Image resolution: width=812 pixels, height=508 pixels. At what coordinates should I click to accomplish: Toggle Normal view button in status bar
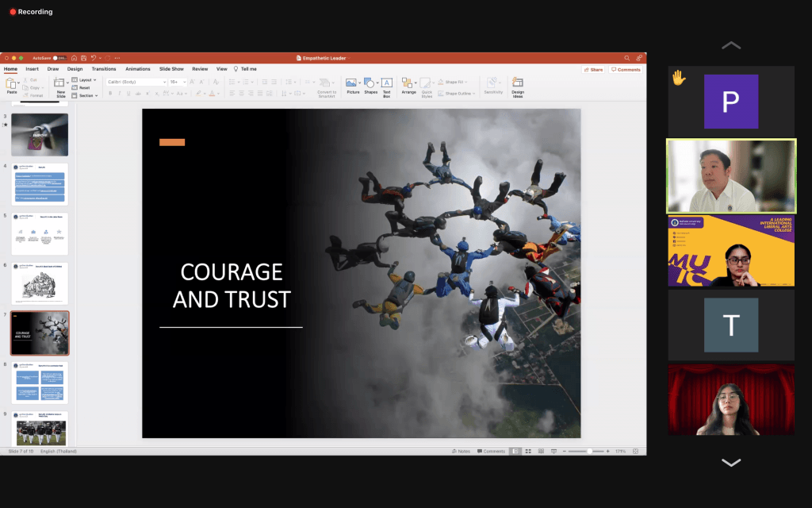(x=515, y=451)
